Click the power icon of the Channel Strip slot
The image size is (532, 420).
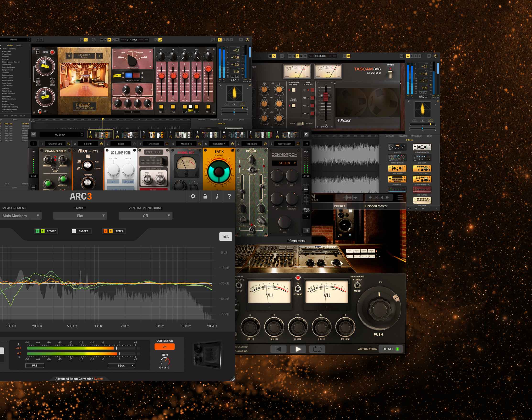(x=69, y=144)
